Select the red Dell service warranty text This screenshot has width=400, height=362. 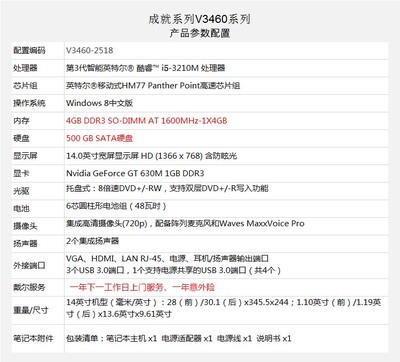(x=142, y=287)
